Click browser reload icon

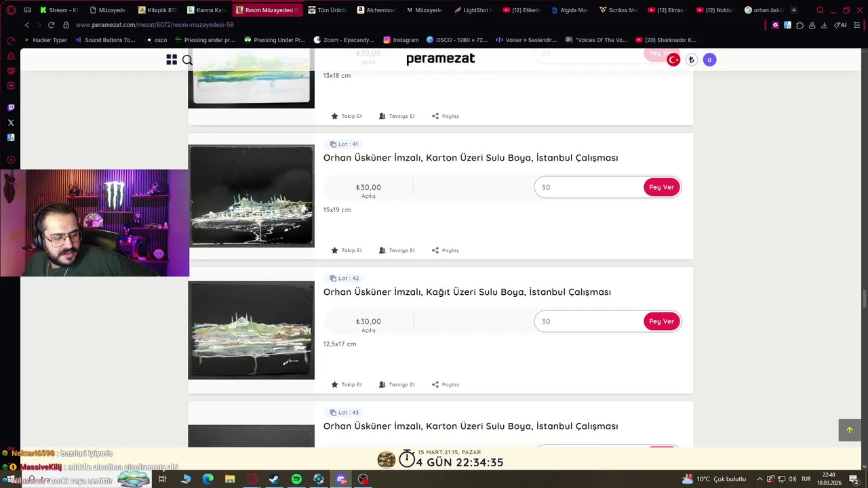(x=51, y=25)
